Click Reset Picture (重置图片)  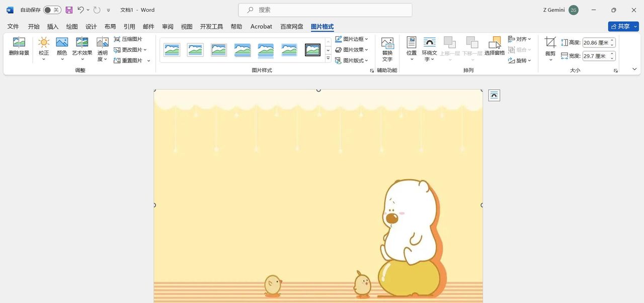131,60
